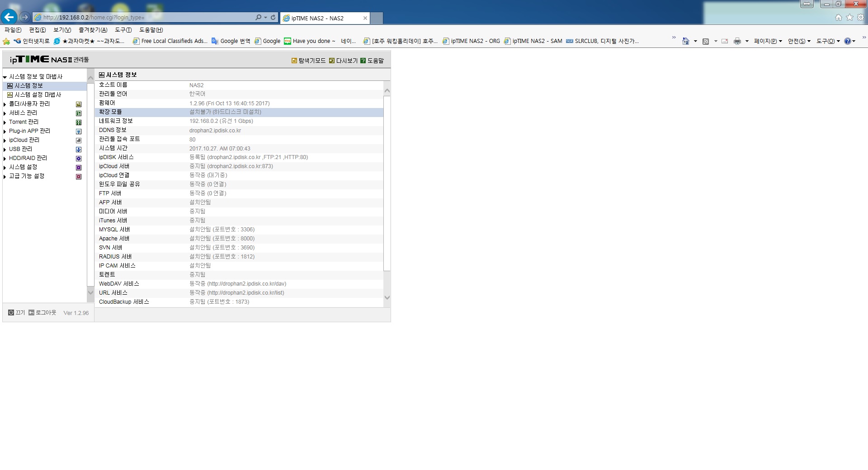
Task: Open the 편집(E) menu
Action: coord(37,30)
